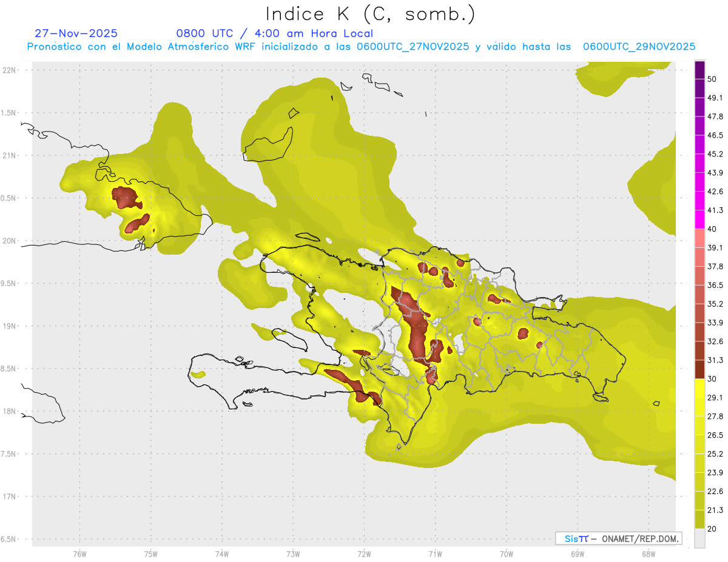The image size is (728, 562).
Task: Click the colorbar label '22.6'
Action: point(715,491)
